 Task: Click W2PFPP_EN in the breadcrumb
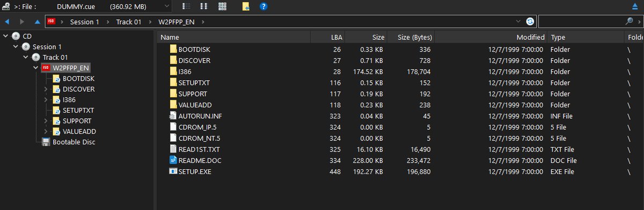tap(177, 21)
